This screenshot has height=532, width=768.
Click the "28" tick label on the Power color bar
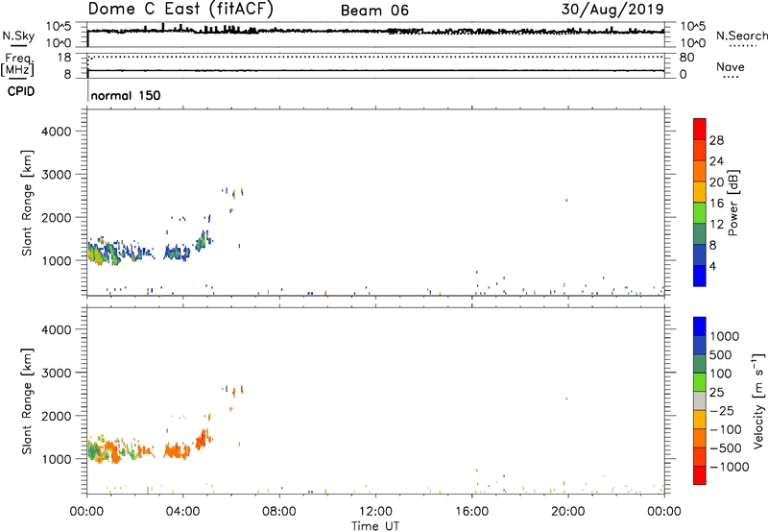pos(716,140)
